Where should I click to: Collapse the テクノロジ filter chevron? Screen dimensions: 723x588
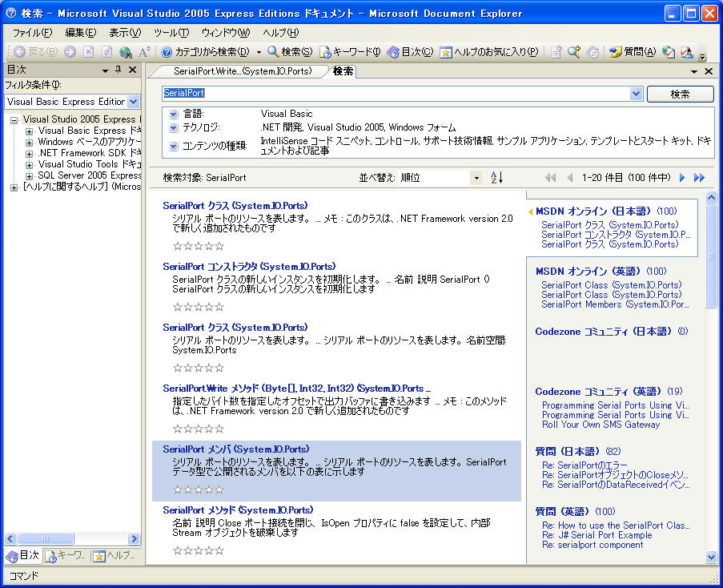pyautogui.click(x=174, y=127)
